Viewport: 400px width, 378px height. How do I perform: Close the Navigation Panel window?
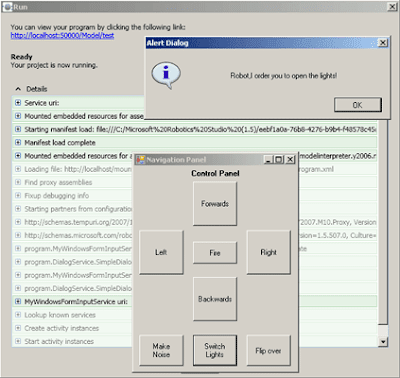tap(290, 160)
